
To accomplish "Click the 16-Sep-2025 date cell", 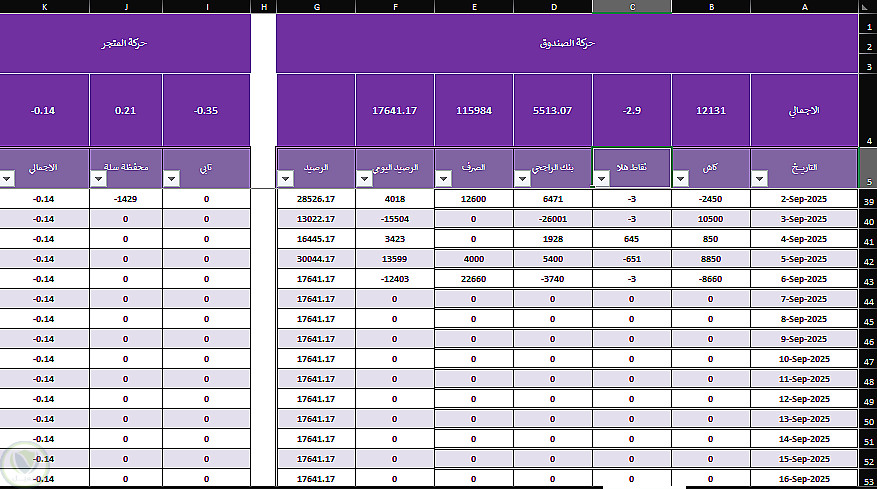I will (804, 479).
